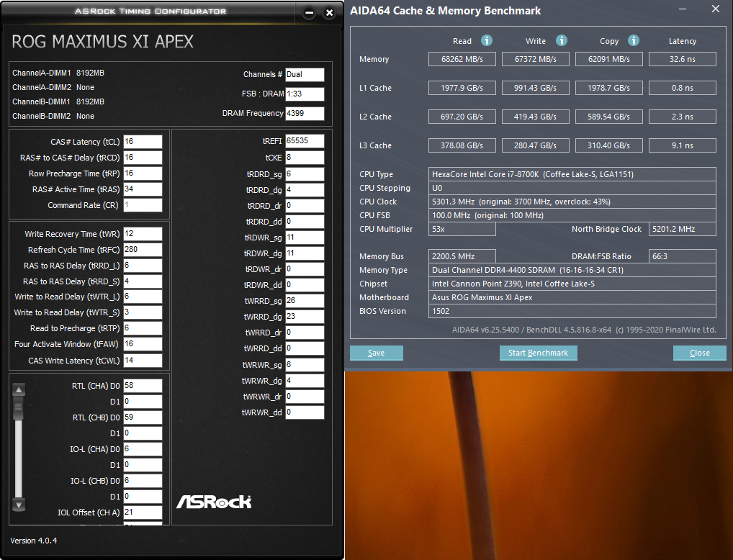Click the tWRWR_sg field

[x=305, y=365]
